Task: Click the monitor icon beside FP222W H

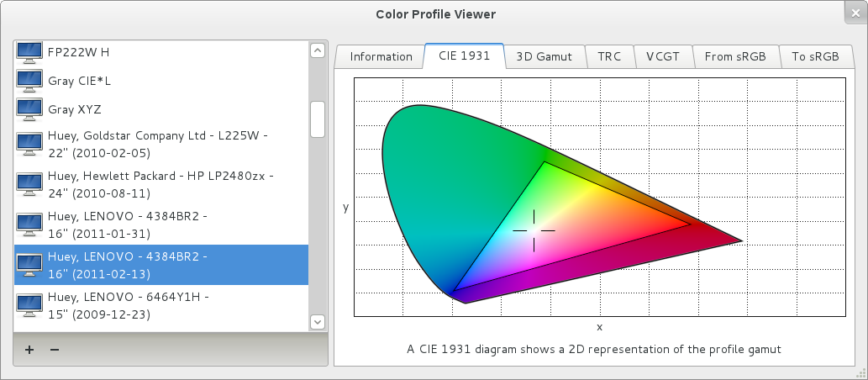Action: pos(29,52)
